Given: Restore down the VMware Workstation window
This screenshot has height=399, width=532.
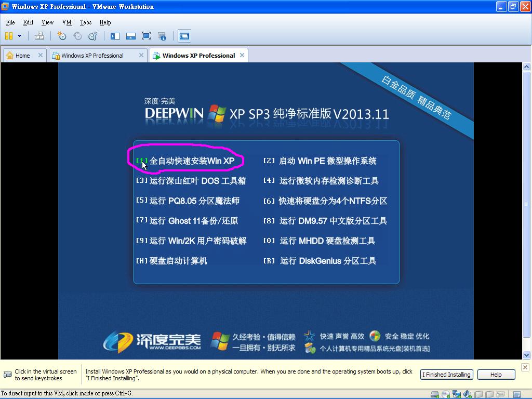Looking at the screenshot, I should pyautogui.click(x=513, y=6).
